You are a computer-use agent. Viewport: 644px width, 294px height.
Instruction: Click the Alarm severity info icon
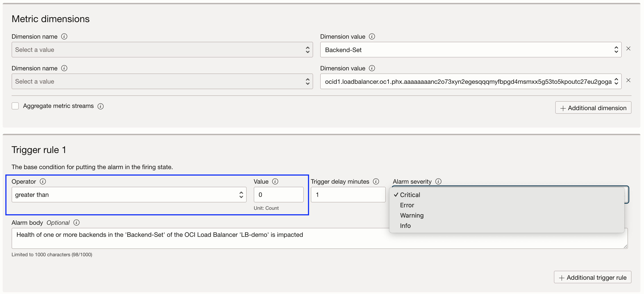[x=438, y=182]
